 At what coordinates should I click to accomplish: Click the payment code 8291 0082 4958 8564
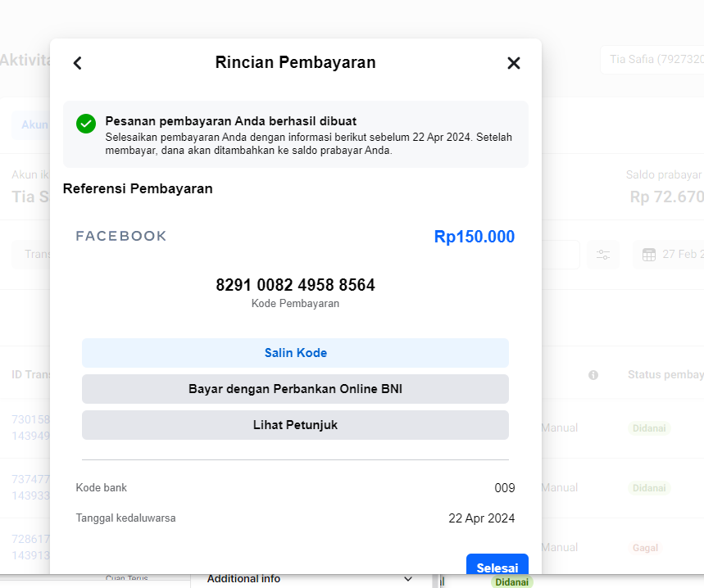pyautogui.click(x=295, y=285)
